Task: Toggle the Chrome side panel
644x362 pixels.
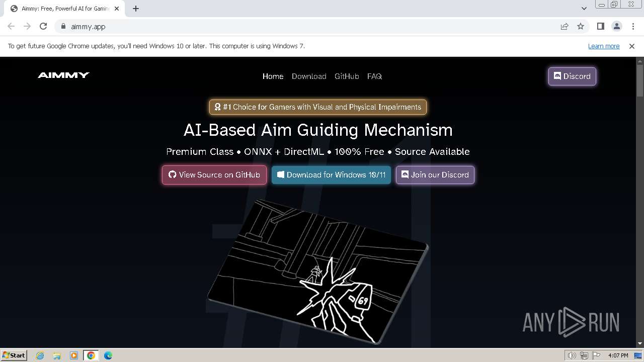Action: coord(601,27)
